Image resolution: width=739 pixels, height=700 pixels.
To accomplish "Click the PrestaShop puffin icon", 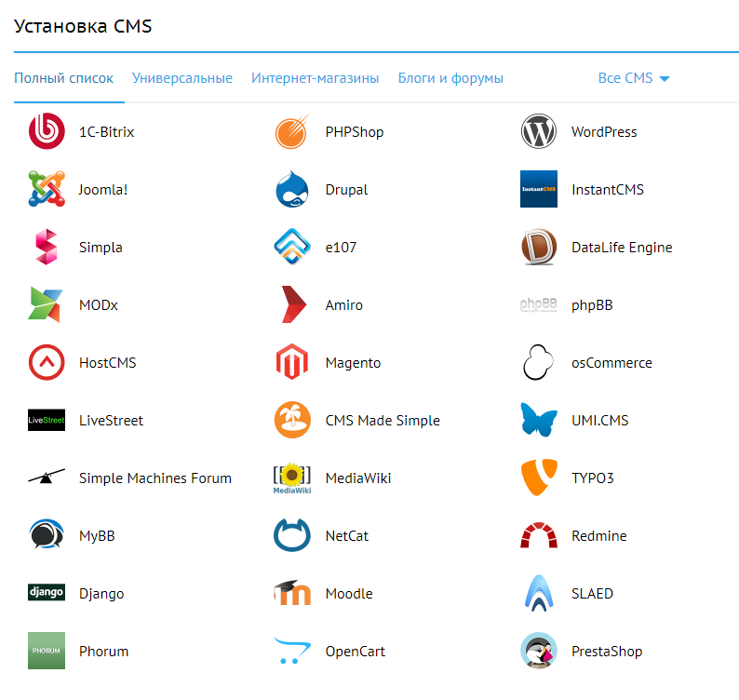I will (x=539, y=651).
